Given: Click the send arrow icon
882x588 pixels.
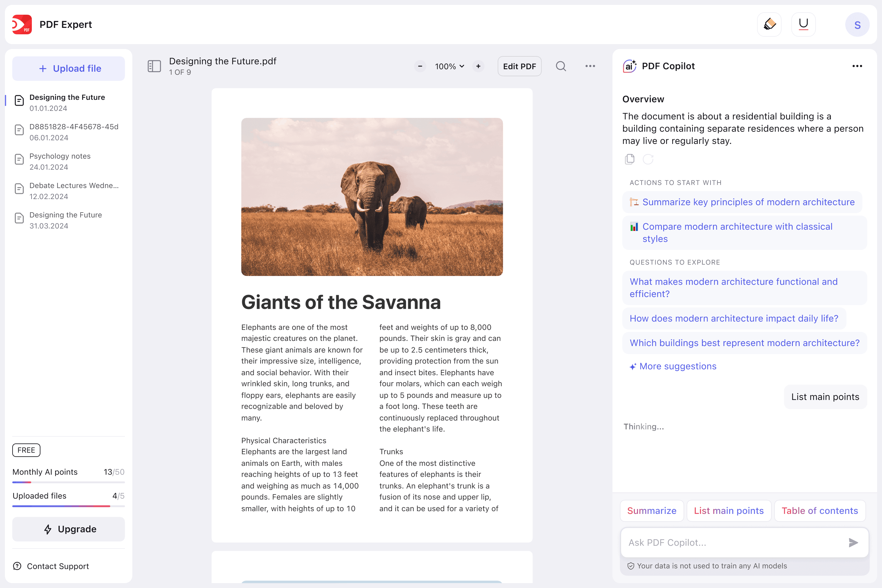Looking at the screenshot, I should [853, 543].
